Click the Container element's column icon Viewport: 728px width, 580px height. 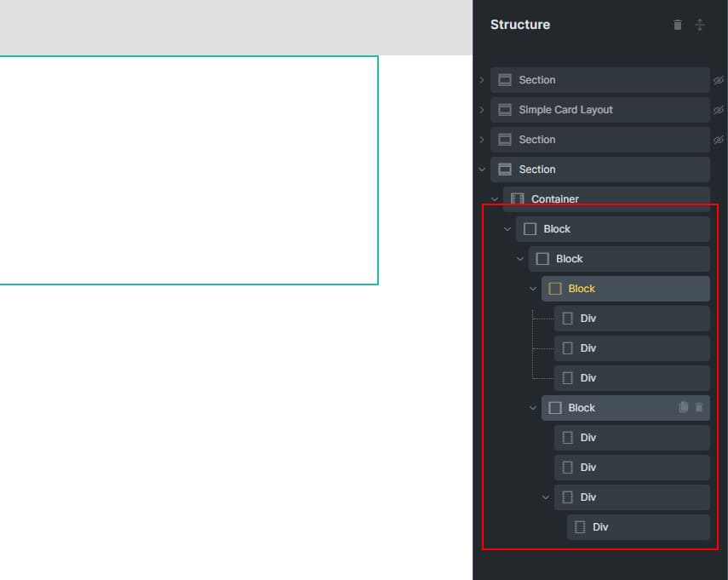point(517,198)
